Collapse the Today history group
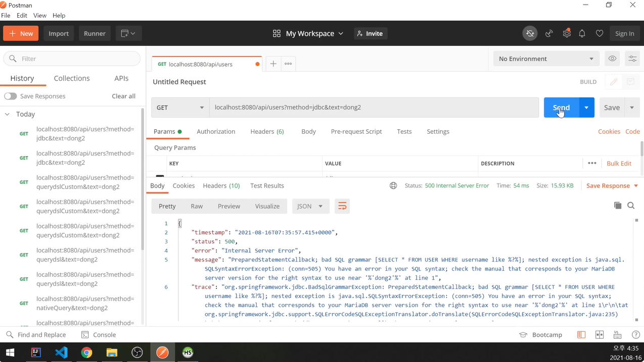This screenshot has width=644, height=362. (7, 114)
